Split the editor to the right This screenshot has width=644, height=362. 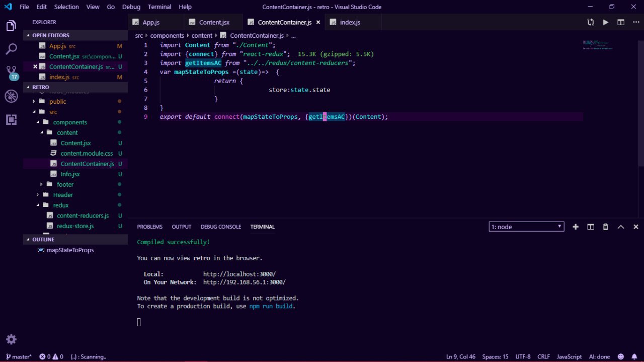621,22
